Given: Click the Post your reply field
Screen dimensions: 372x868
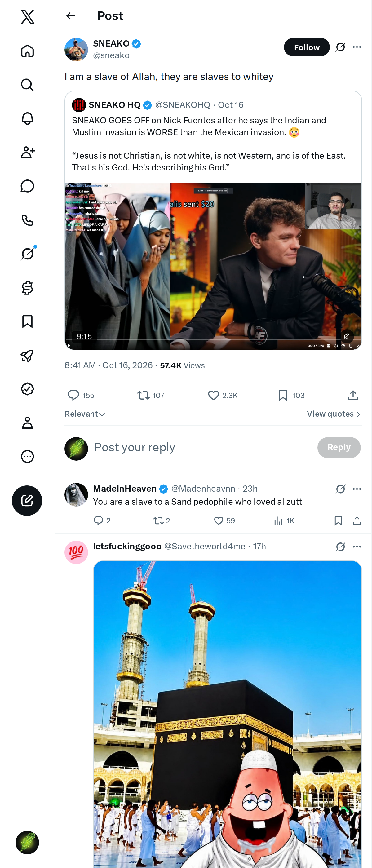Looking at the screenshot, I should click(x=202, y=447).
